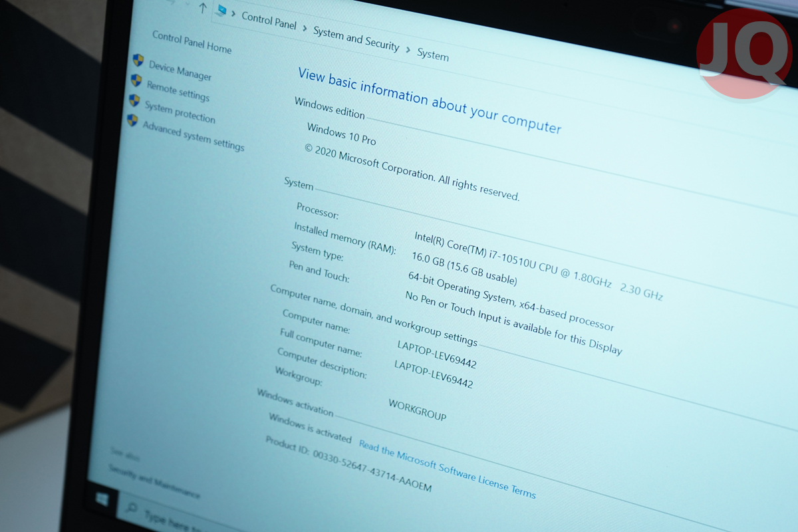Click the shield icon beside Device Manager

138,61
